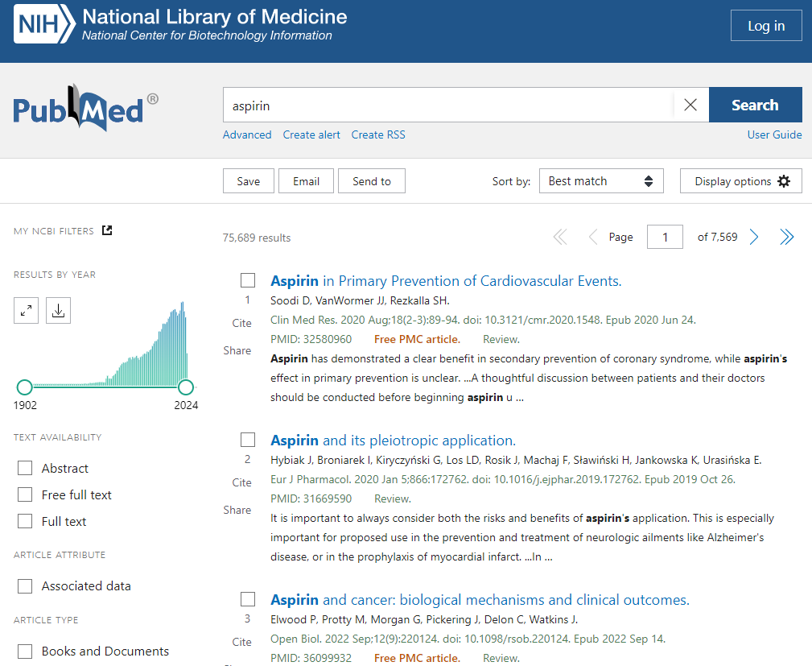Click the 2024 year slider handle
The image size is (812, 666).
(186, 387)
